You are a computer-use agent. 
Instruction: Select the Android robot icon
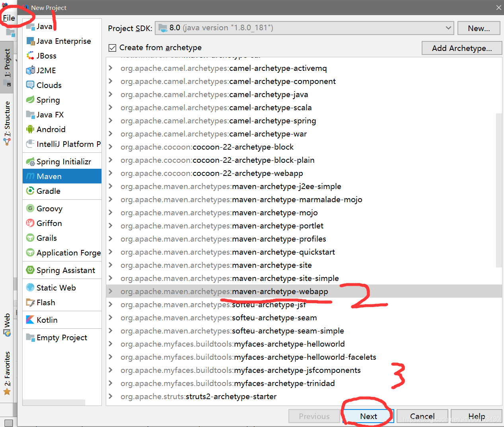(30, 129)
